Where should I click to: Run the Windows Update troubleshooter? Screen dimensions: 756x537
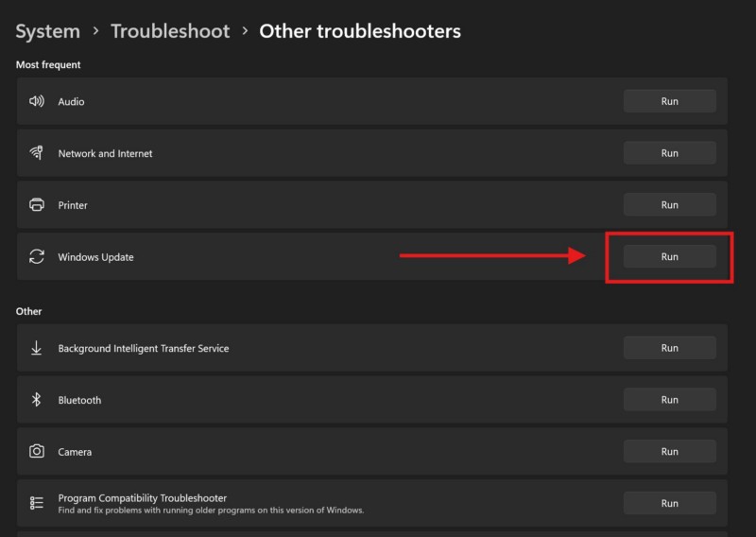point(669,256)
